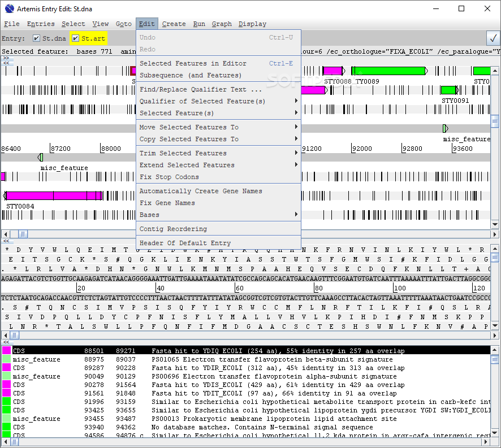Select the magenta STY0084 feature bar
This screenshot has height=448, width=501.
53,195
